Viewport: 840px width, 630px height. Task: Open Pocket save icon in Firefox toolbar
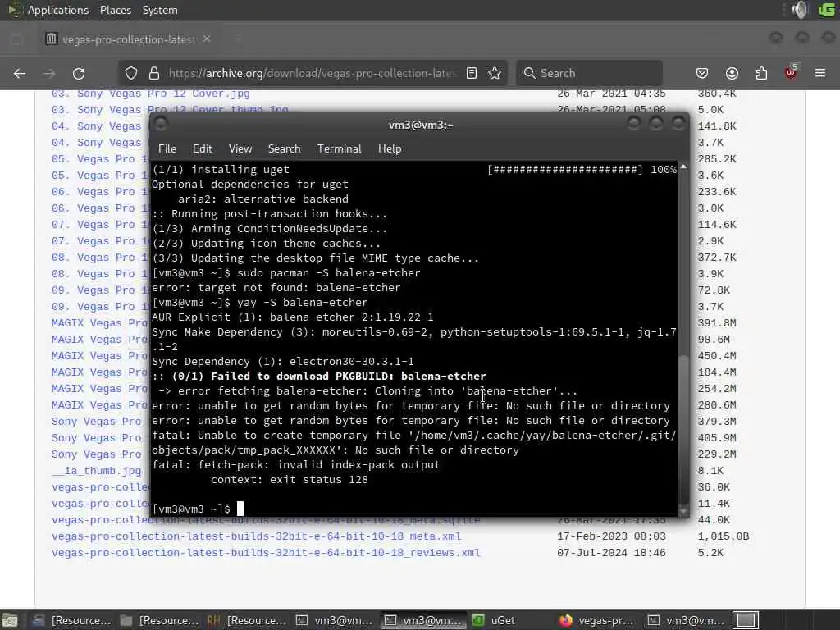tap(702, 73)
